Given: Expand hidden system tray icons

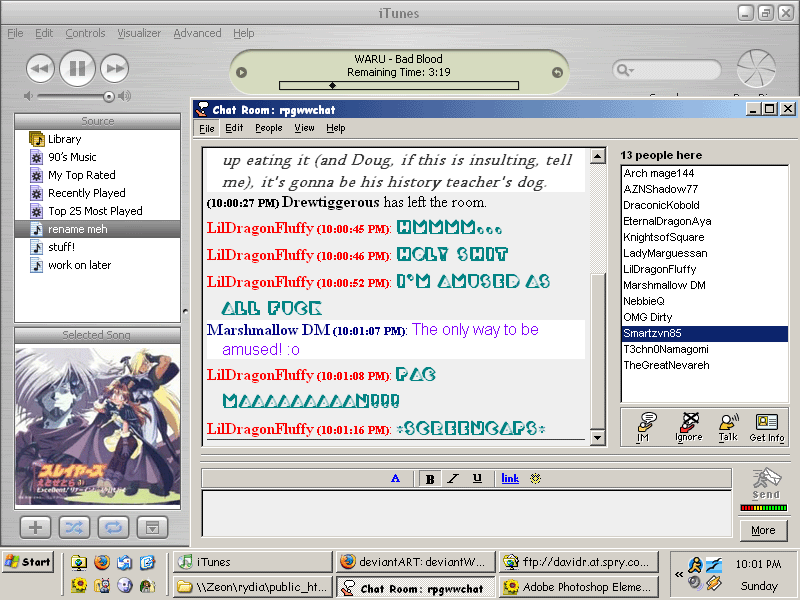Looking at the screenshot, I should 679,574.
